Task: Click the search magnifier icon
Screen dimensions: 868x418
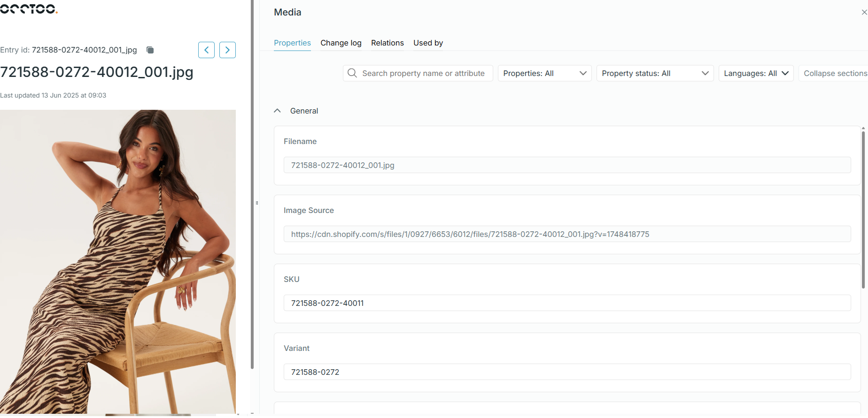Action: [352, 73]
